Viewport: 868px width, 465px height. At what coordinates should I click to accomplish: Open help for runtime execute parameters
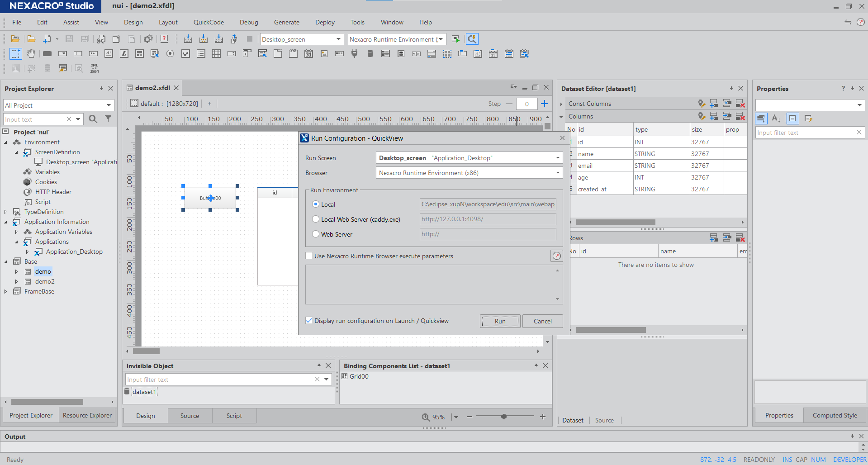[556, 256]
